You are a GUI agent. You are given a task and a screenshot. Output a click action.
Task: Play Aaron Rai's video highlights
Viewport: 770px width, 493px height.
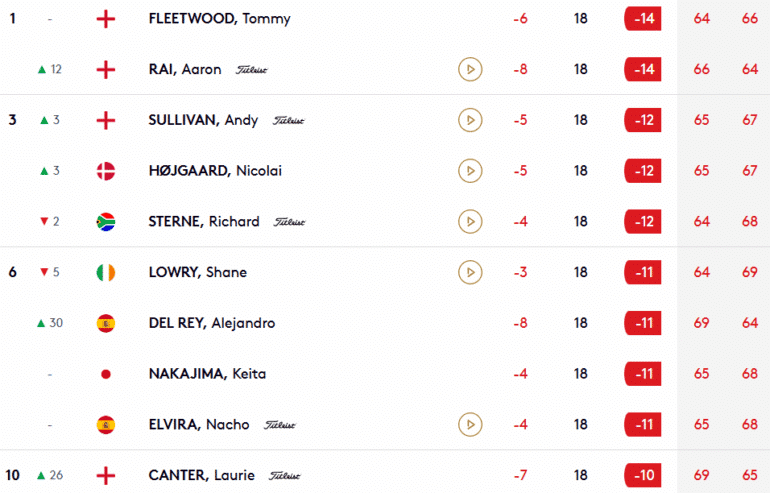click(467, 69)
